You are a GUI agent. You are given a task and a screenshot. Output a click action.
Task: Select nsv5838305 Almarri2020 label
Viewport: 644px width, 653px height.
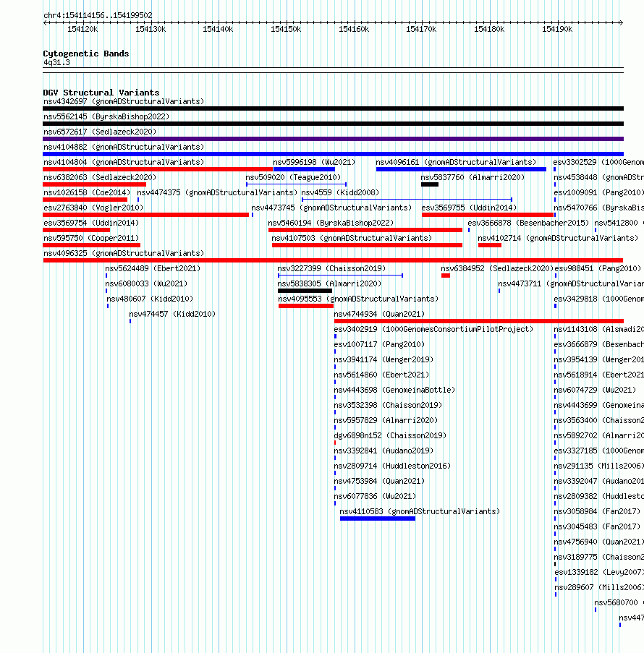click(330, 284)
